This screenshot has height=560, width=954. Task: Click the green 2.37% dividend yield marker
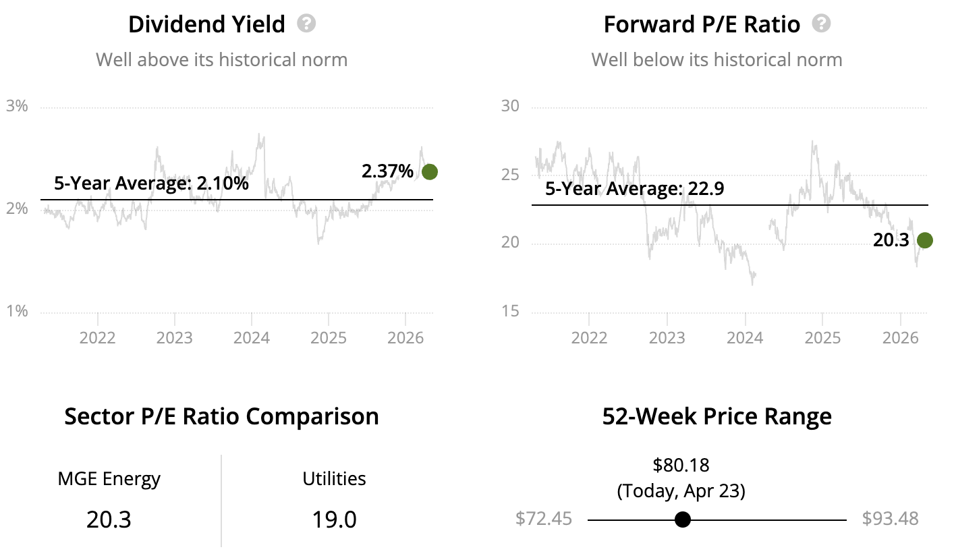click(x=430, y=172)
